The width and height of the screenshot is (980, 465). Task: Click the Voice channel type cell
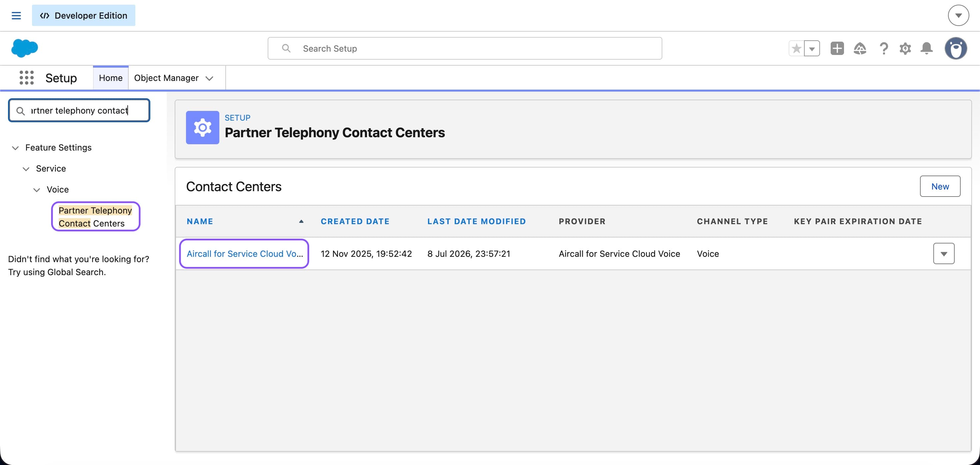(708, 253)
